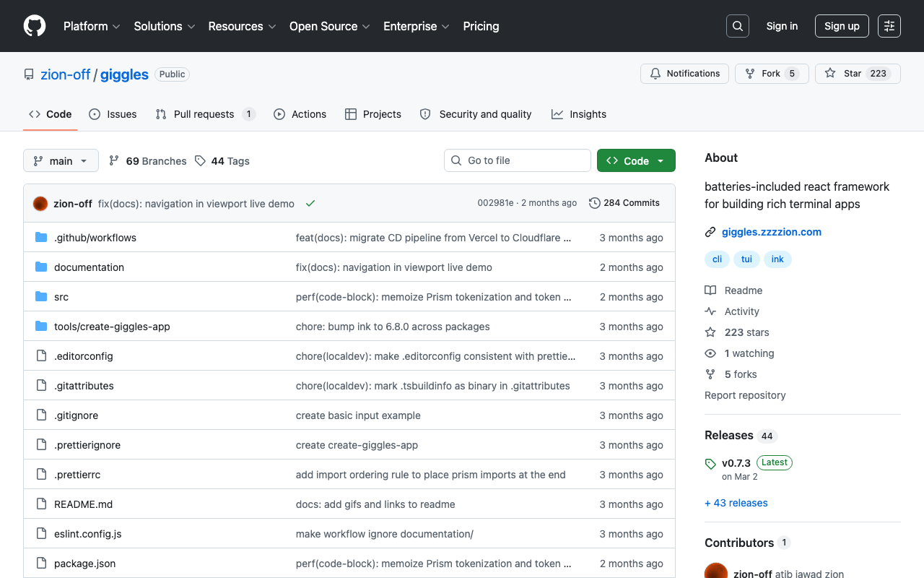Star the giggles repository

(858, 74)
